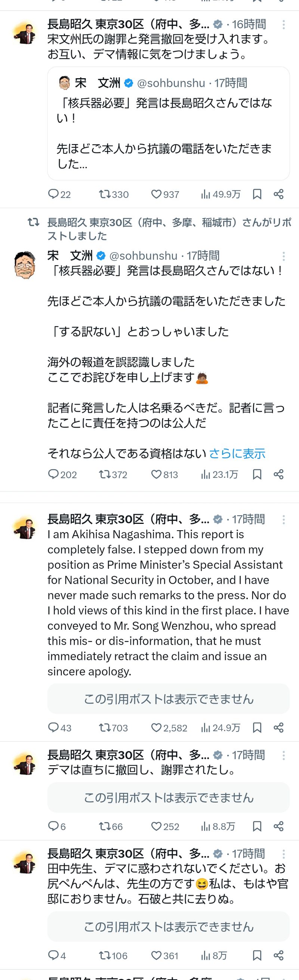Image resolution: width=299 pixels, height=980 pixels.
Task: Bookmark the English-language Akihisa Nagashima post
Action: (x=257, y=728)
